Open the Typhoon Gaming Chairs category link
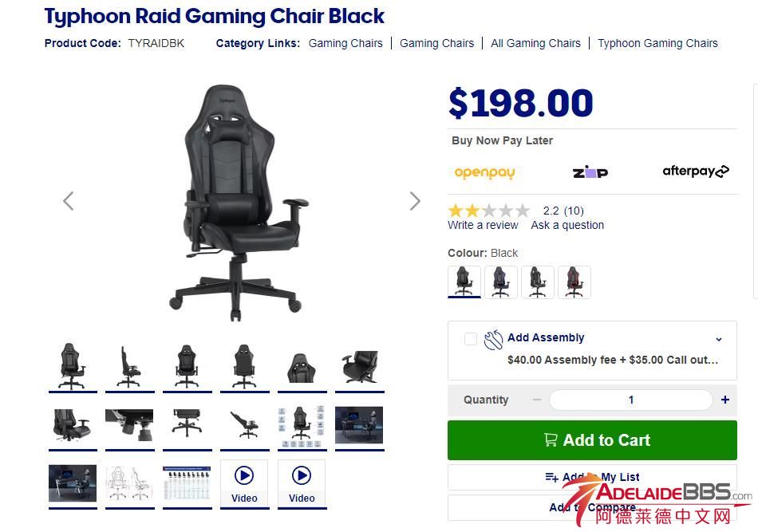Screen dimensions: 758x532 point(657,44)
